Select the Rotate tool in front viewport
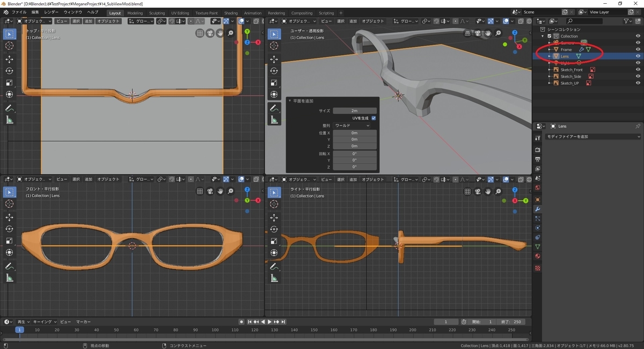644x349 pixels. point(9,229)
